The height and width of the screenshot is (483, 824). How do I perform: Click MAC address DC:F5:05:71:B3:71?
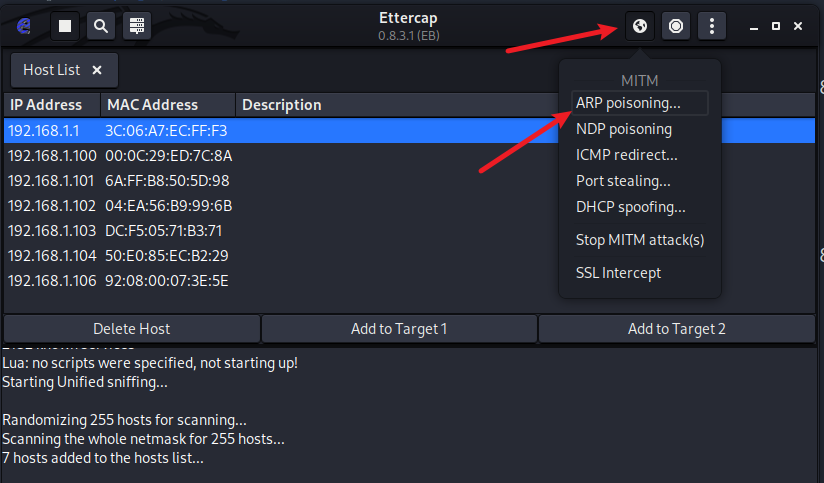coord(163,231)
